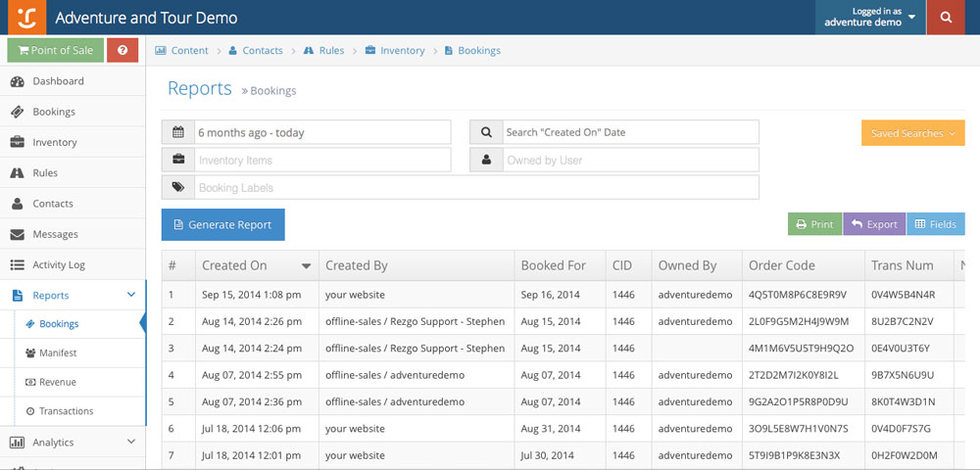Click the red help question mark button

click(122, 50)
